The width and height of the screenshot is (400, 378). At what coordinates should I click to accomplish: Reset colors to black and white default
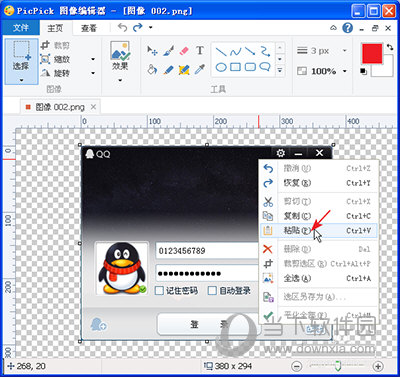(364, 71)
